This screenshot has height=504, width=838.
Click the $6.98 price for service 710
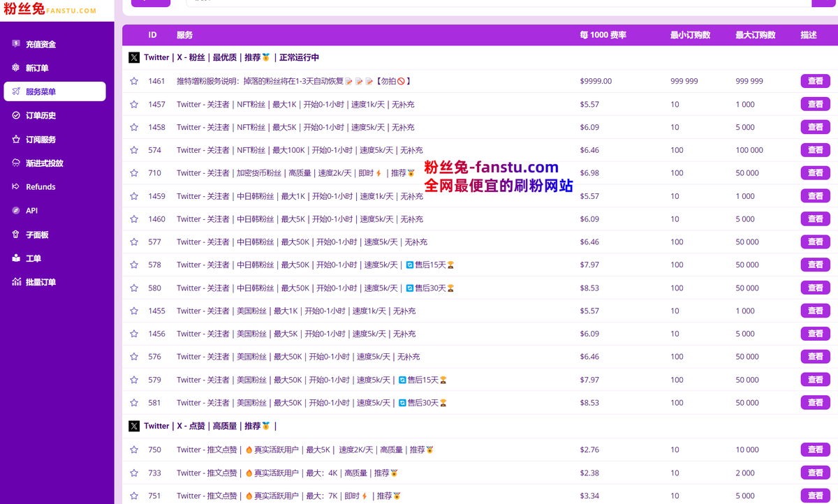pyautogui.click(x=589, y=173)
